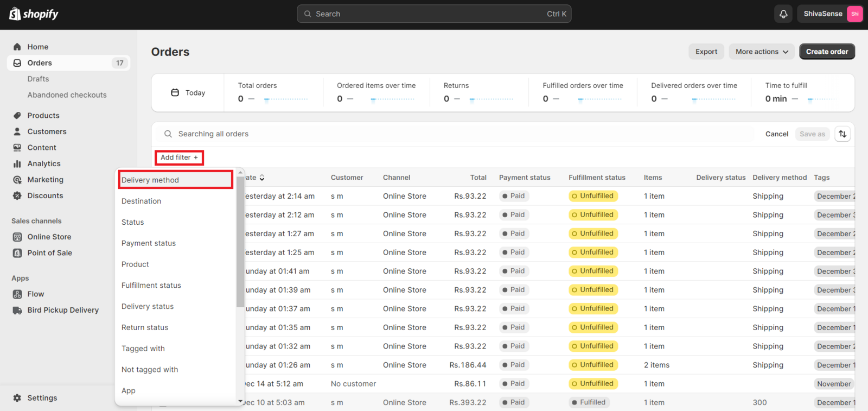Open Drafts in the sidebar
The height and width of the screenshot is (411, 868).
[39, 79]
